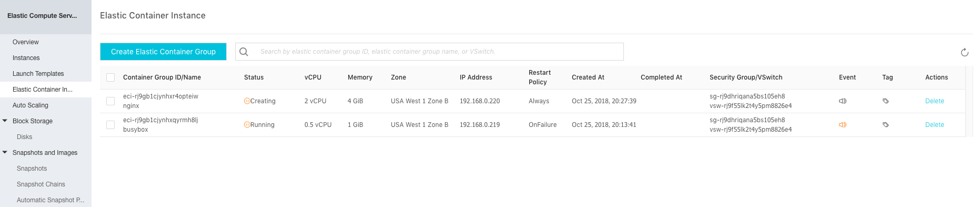
Task: Click the vCPU column header
Action: 313,77
